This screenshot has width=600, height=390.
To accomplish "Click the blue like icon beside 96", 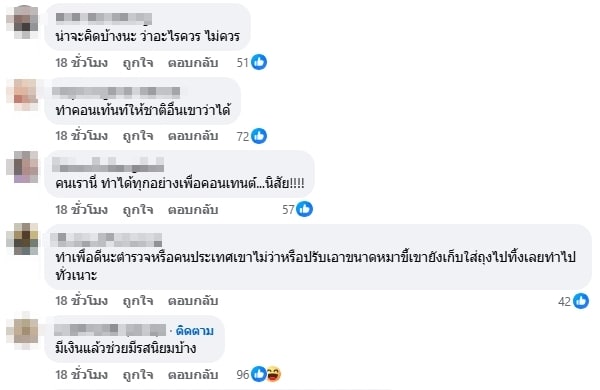I will click(258, 374).
